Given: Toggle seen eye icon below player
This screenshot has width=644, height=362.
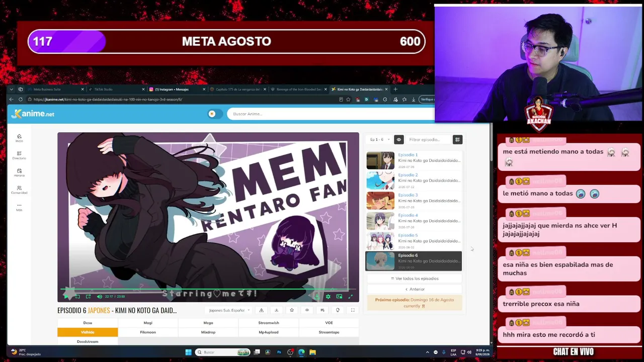Looking at the screenshot, I should click(x=307, y=310).
